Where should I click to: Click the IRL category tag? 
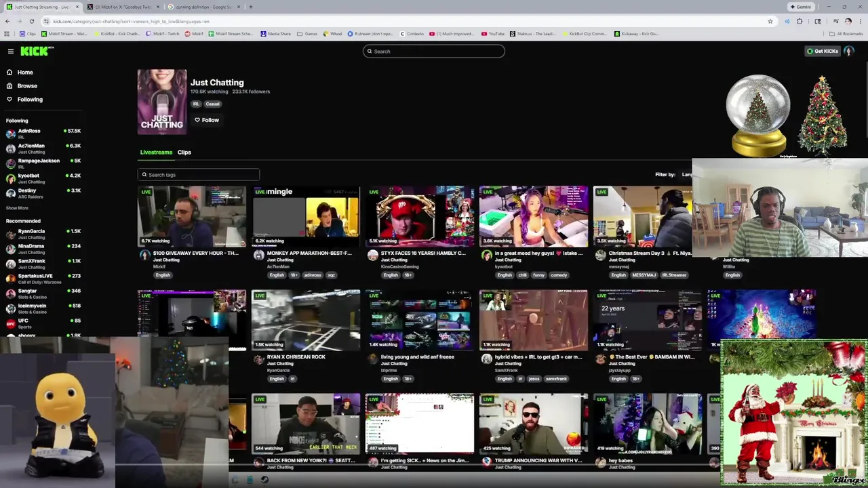click(x=196, y=104)
